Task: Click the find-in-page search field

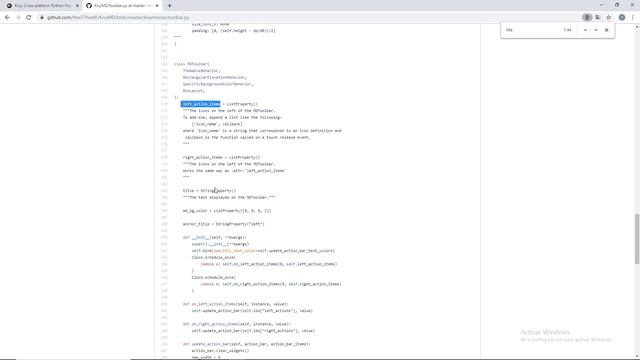Action: [531, 30]
